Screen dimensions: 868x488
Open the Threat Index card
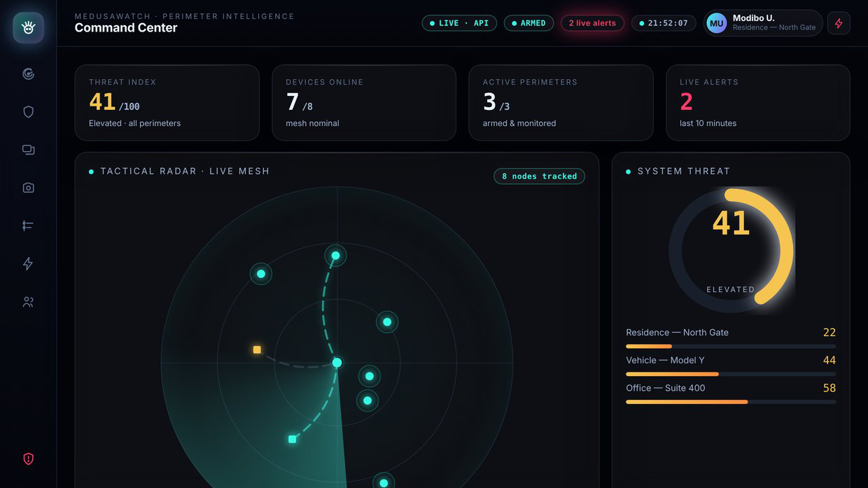tap(167, 103)
